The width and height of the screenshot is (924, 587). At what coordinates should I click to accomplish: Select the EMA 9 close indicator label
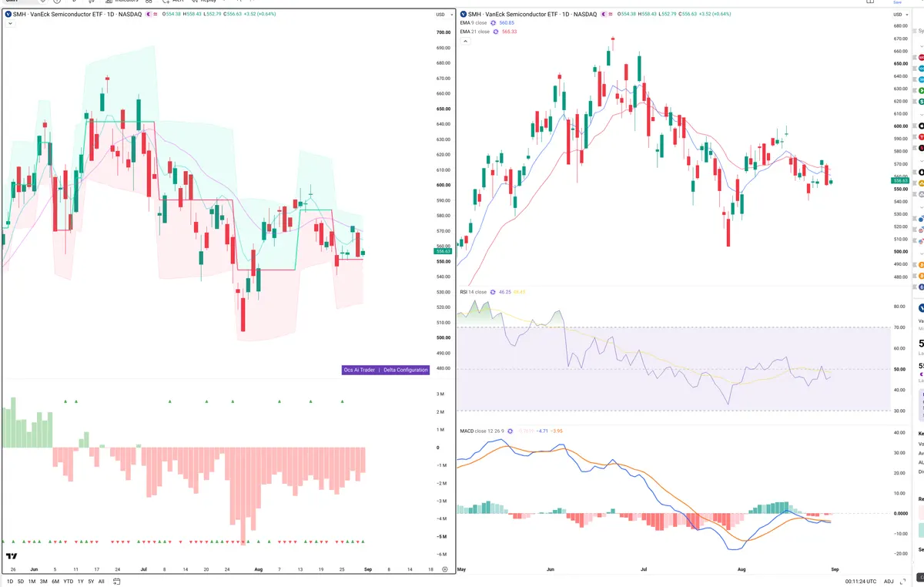pos(473,23)
